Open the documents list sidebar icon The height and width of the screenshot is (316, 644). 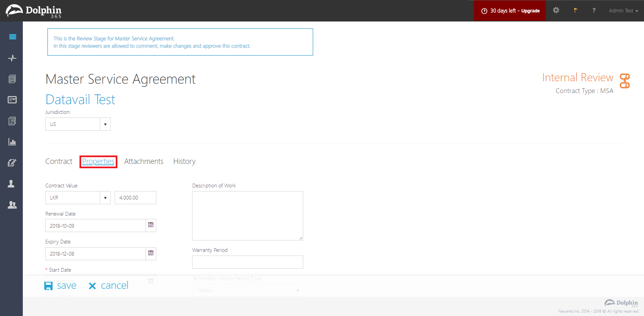coord(12,79)
